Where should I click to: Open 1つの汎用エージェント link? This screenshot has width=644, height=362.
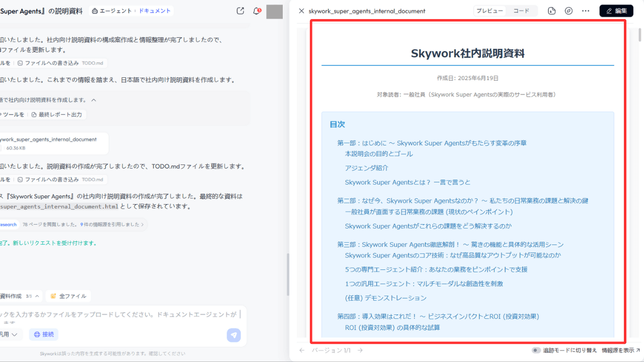pos(424,284)
